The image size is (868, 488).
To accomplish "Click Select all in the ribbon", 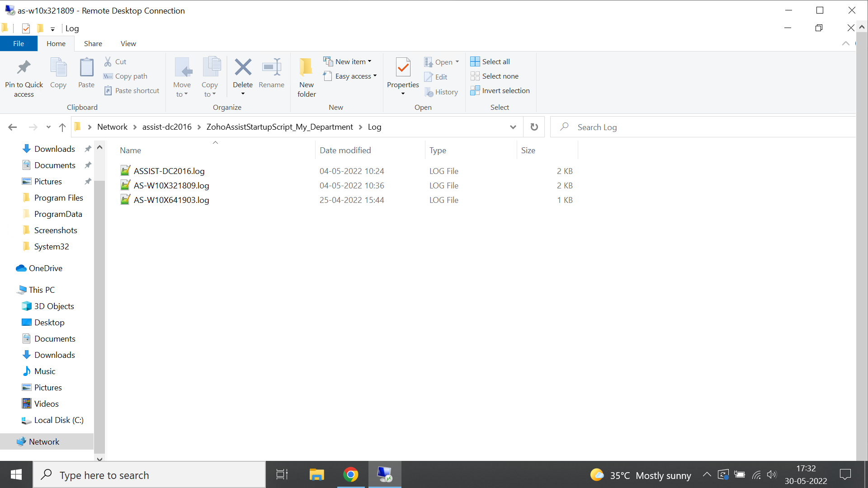I will coord(490,61).
